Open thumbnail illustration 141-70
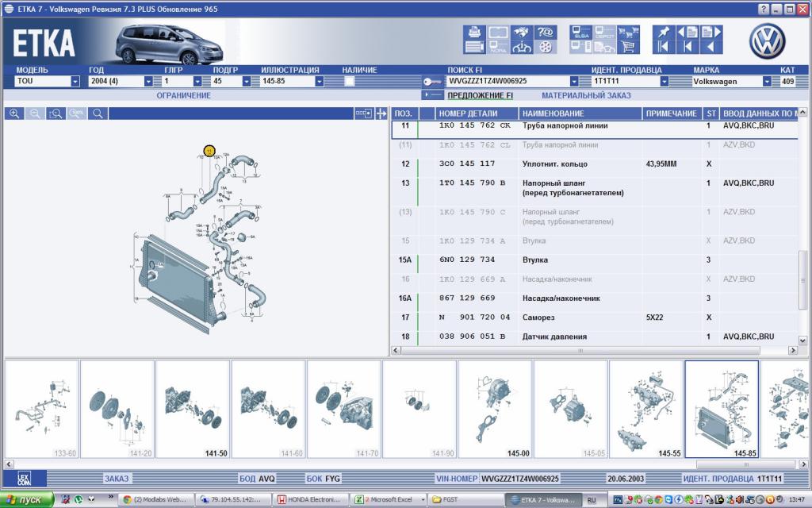 point(344,410)
